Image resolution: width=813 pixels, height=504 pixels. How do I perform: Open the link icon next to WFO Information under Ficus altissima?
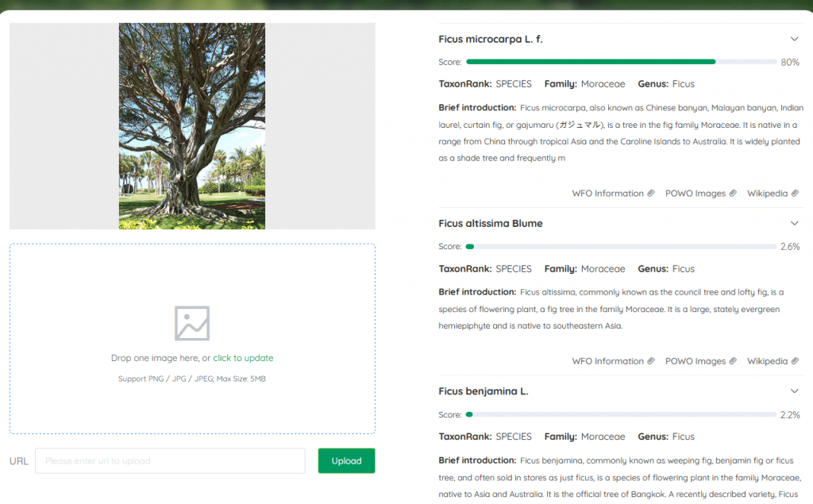click(651, 361)
